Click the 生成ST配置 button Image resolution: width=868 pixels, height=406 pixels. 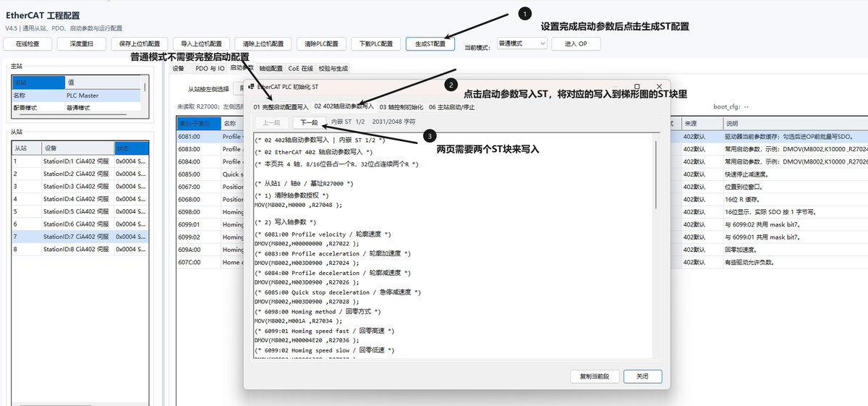430,43
